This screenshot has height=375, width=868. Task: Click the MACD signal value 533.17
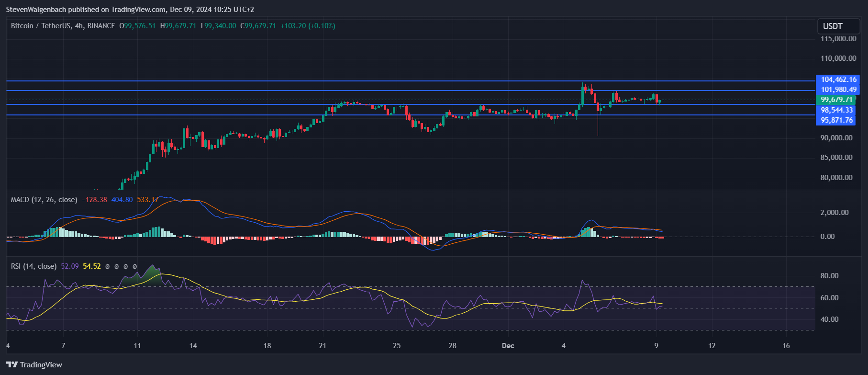(148, 200)
